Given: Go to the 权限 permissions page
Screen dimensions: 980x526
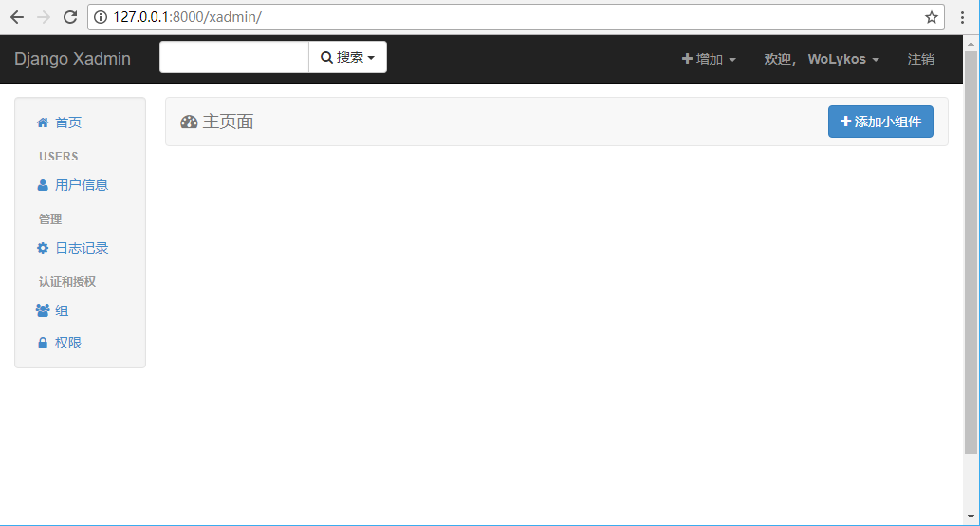Looking at the screenshot, I should pyautogui.click(x=68, y=343).
